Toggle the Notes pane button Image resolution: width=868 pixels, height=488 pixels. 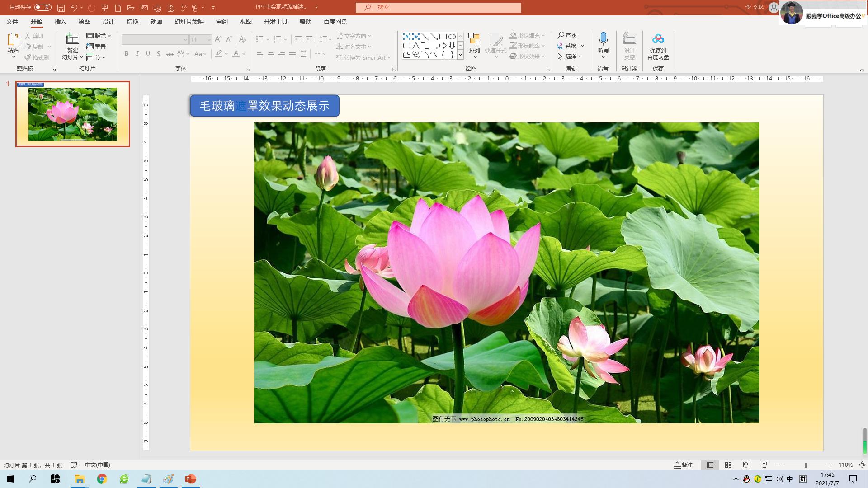coord(683,465)
